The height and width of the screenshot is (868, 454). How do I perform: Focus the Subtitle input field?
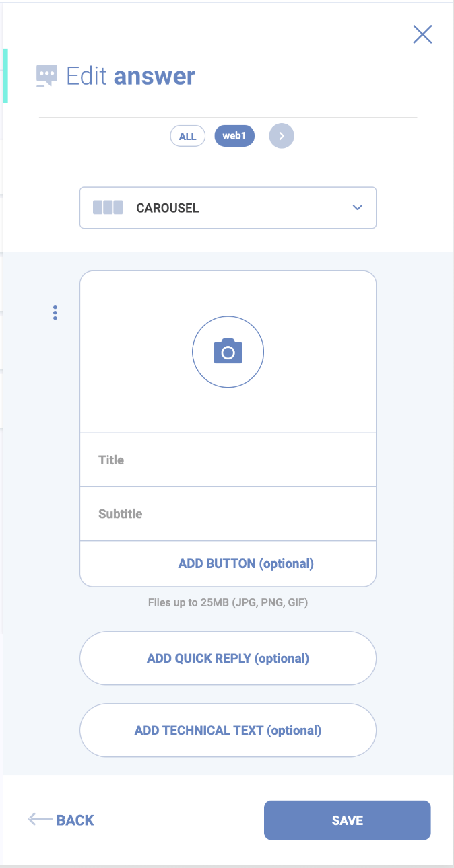228,514
